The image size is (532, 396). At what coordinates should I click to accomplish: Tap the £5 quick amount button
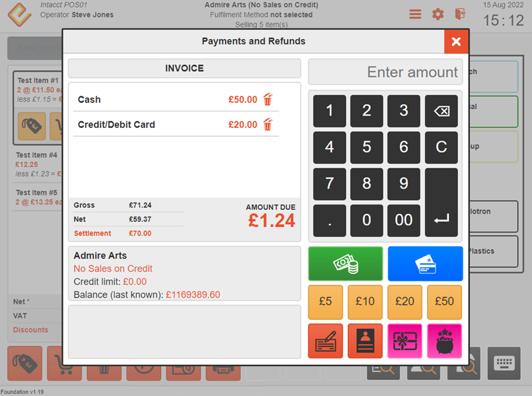[325, 302]
